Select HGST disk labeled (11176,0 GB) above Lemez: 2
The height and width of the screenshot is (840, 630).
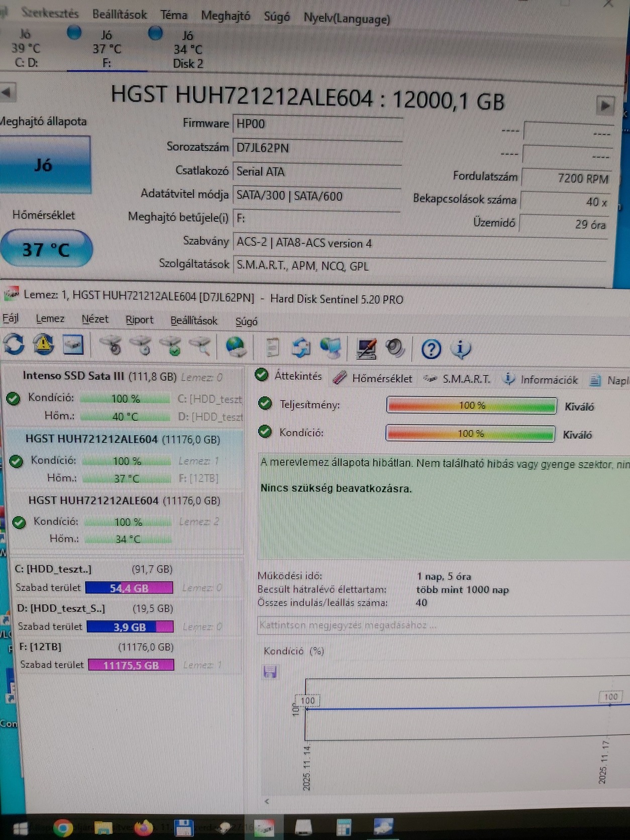127,519
